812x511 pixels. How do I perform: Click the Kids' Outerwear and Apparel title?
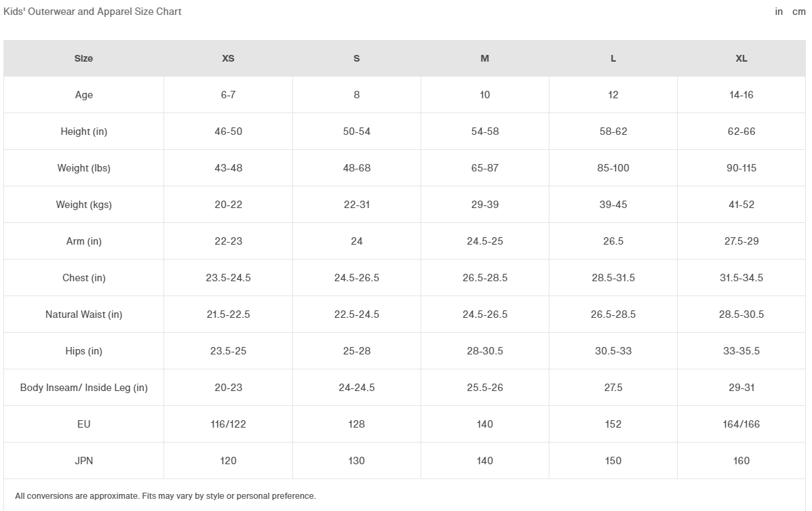tap(92, 12)
